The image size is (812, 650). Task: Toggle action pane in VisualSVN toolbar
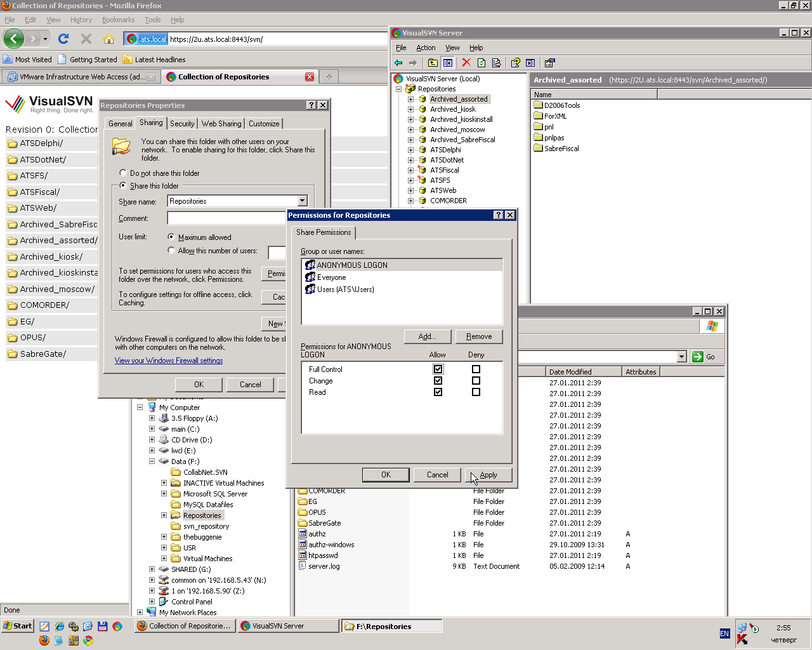[530, 63]
